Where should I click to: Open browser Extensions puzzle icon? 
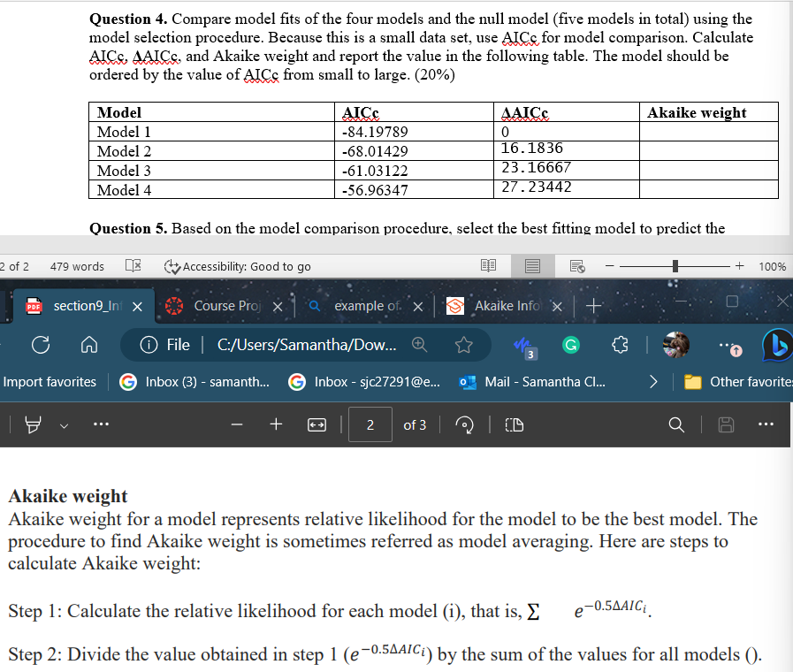[x=620, y=345]
